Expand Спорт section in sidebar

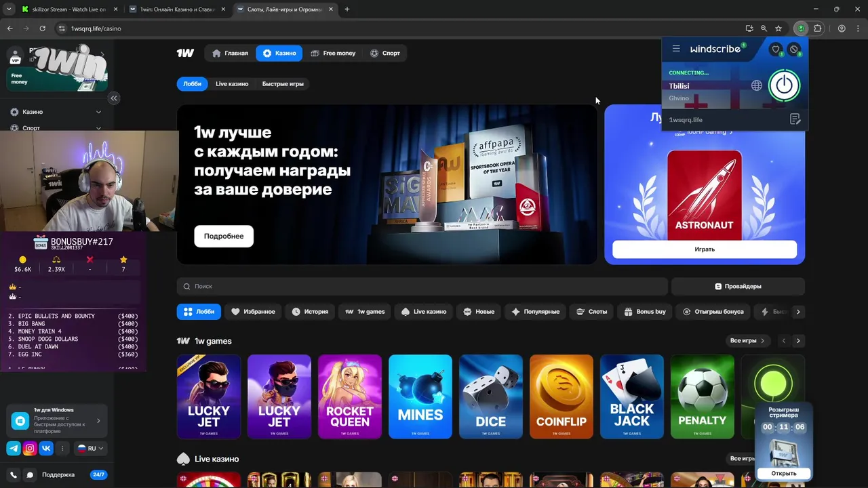[56, 127]
